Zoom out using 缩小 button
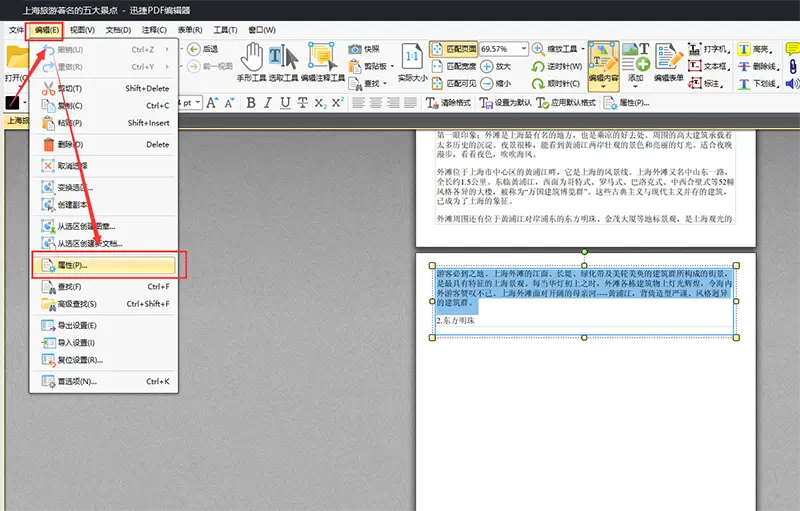The width and height of the screenshot is (800, 511). coord(496,83)
